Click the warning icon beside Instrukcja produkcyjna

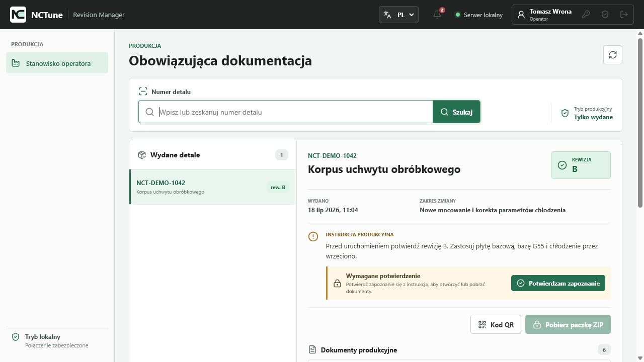point(313,236)
